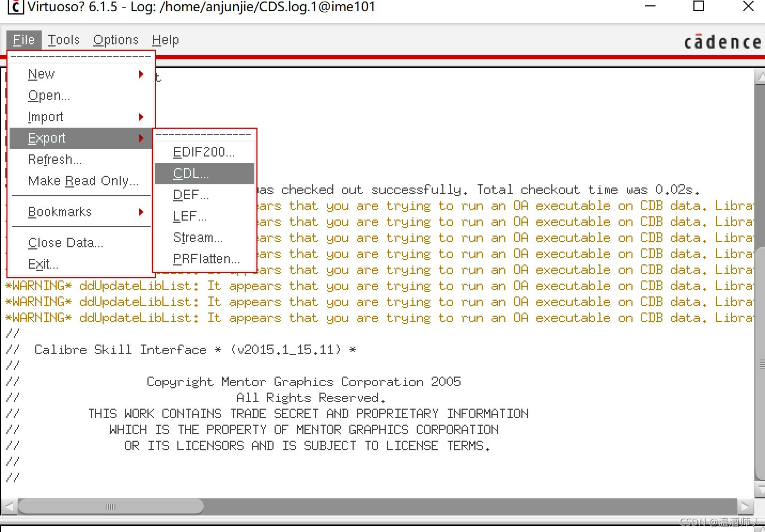Screen dimensions: 765x532
Task: Open the Options menu
Action: (115, 40)
